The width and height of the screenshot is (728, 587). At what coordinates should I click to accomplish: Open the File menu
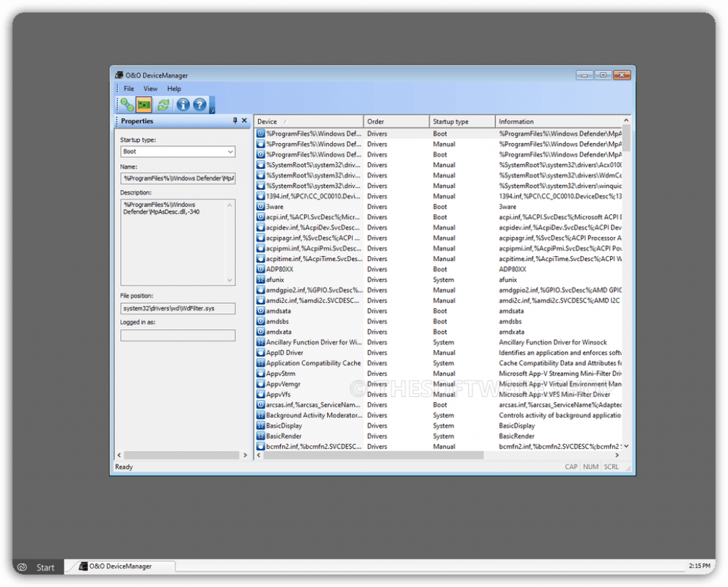tap(129, 89)
